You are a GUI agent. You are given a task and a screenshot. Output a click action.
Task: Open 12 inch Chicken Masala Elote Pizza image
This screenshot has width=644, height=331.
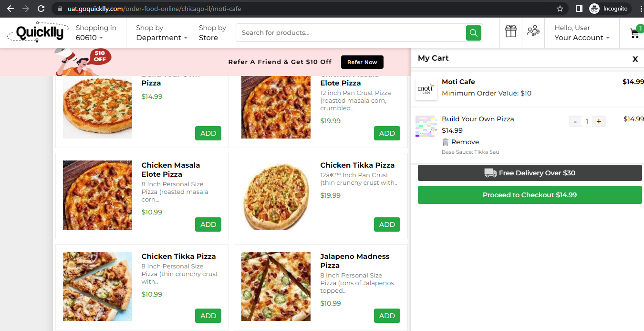click(276, 107)
